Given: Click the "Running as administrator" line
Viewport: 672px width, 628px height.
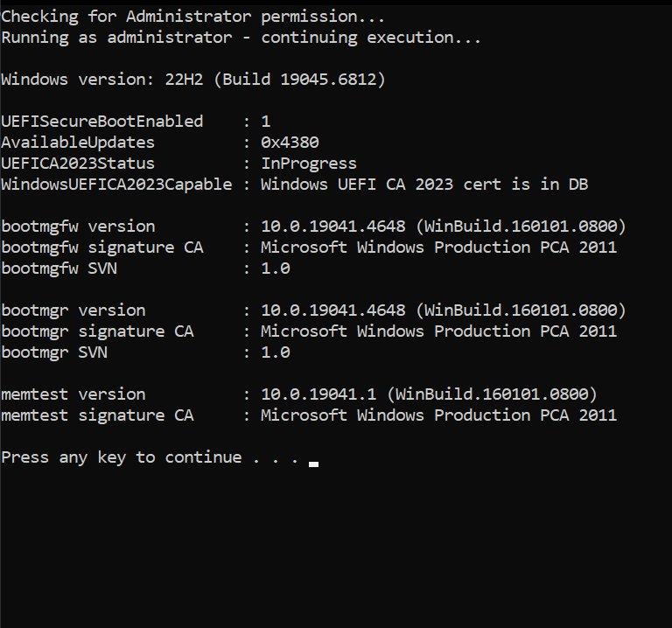Looking at the screenshot, I should click(x=241, y=38).
